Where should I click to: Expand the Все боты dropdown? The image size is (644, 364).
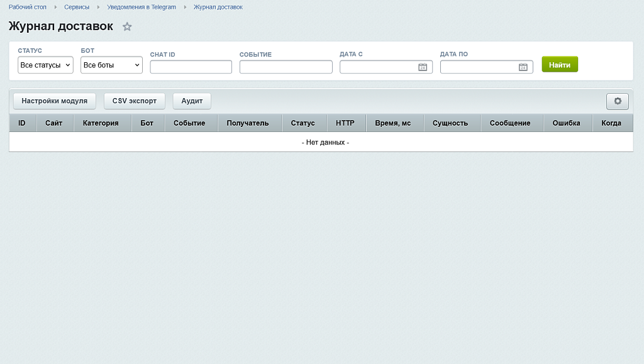[112, 65]
